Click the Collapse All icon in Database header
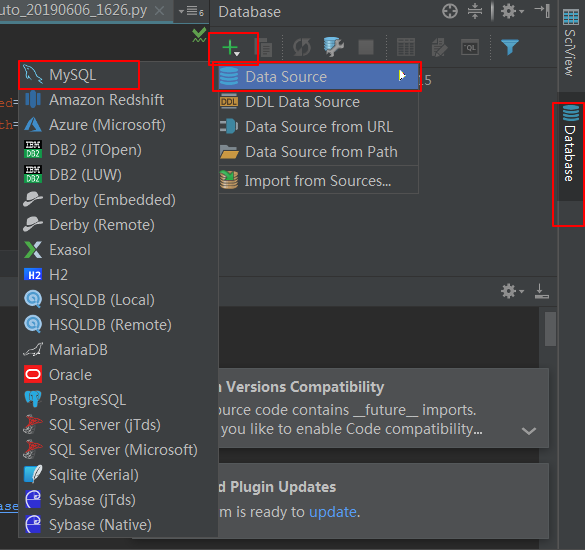Viewport: 585px width, 550px height. 475,11
